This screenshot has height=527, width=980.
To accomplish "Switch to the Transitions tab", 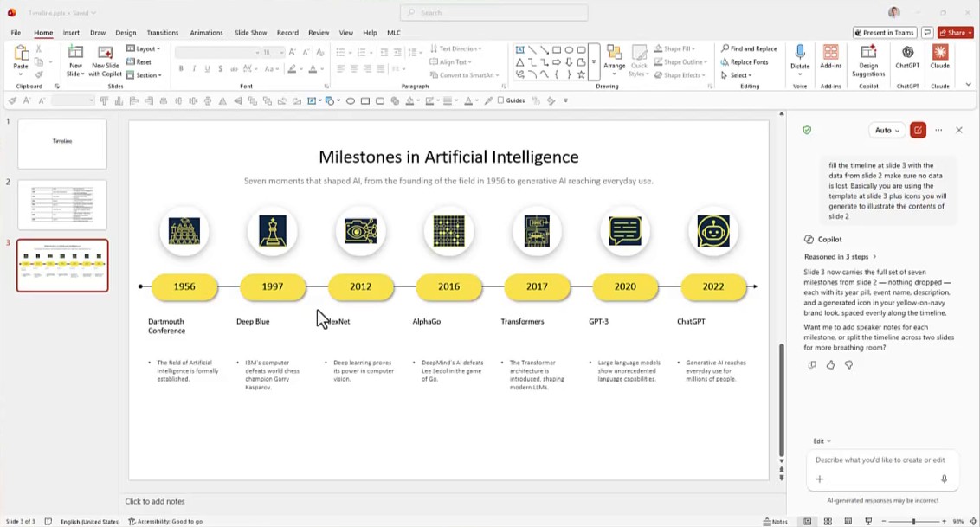I will coord(163,33).
